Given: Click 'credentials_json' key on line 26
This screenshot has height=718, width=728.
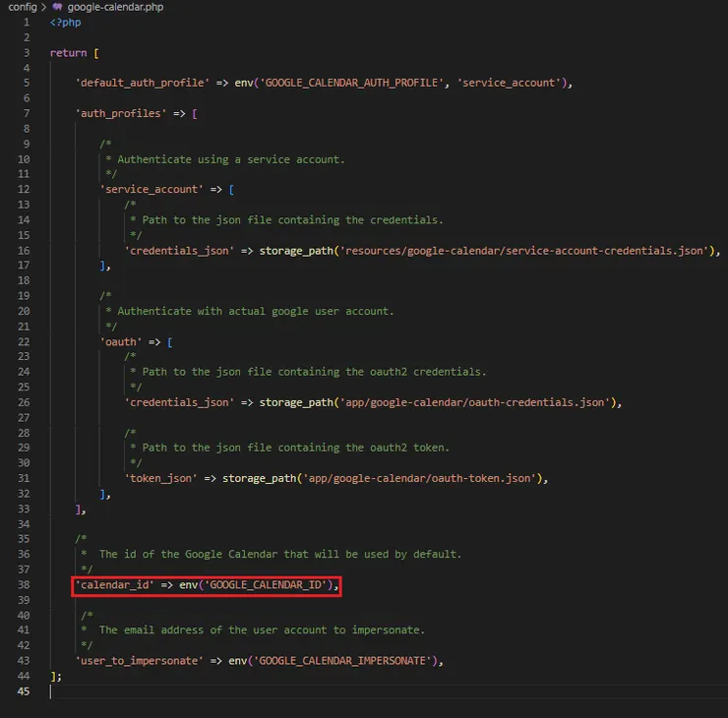Looking at the screenshot, I should click(x=179, y=402).
